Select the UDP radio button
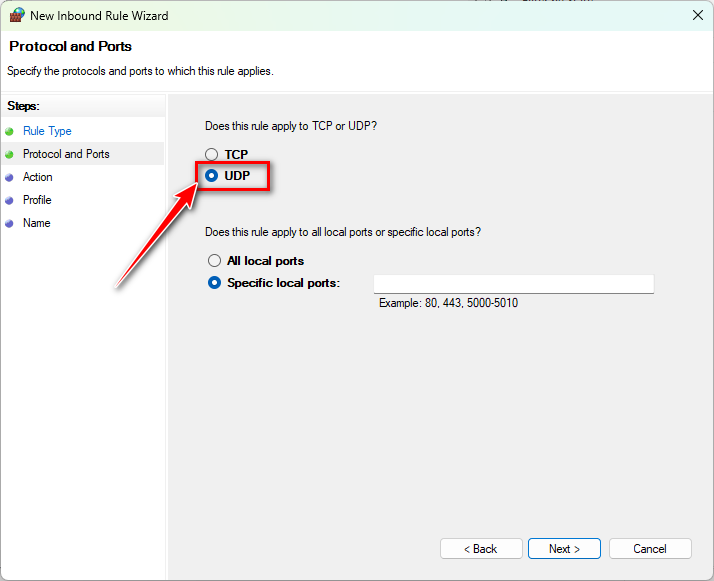714x581 pixels. pyautogui.click(x=211, y=176)
